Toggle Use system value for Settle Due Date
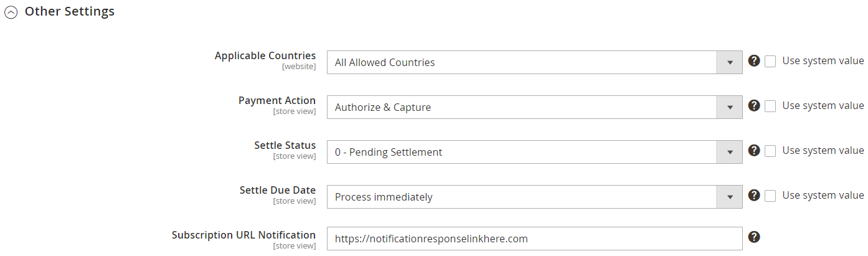868x256 pixels. tap(770, 196)
